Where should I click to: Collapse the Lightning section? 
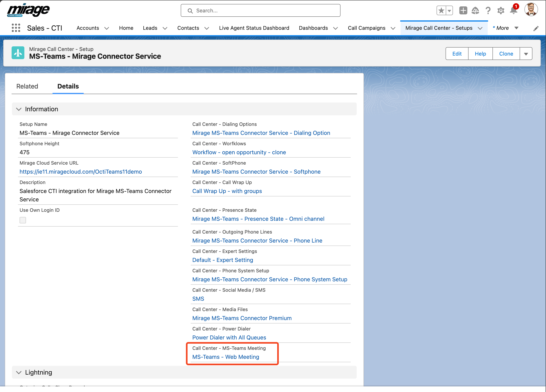(x=19, y=372)
